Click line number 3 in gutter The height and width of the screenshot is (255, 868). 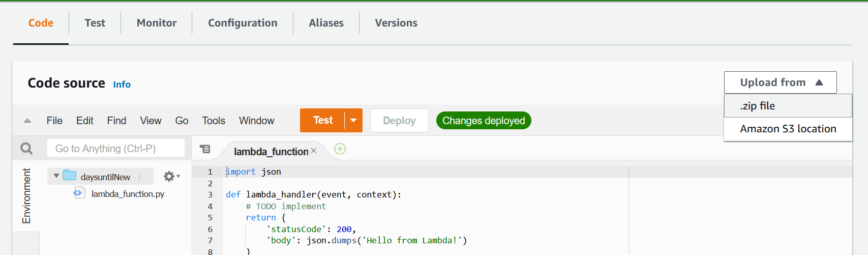coord(210,194)
